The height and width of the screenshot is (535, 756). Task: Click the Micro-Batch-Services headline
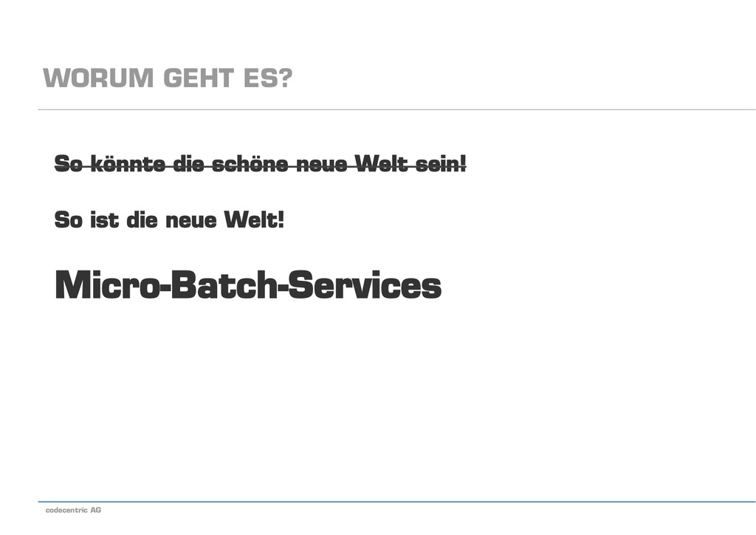point(248,284)
